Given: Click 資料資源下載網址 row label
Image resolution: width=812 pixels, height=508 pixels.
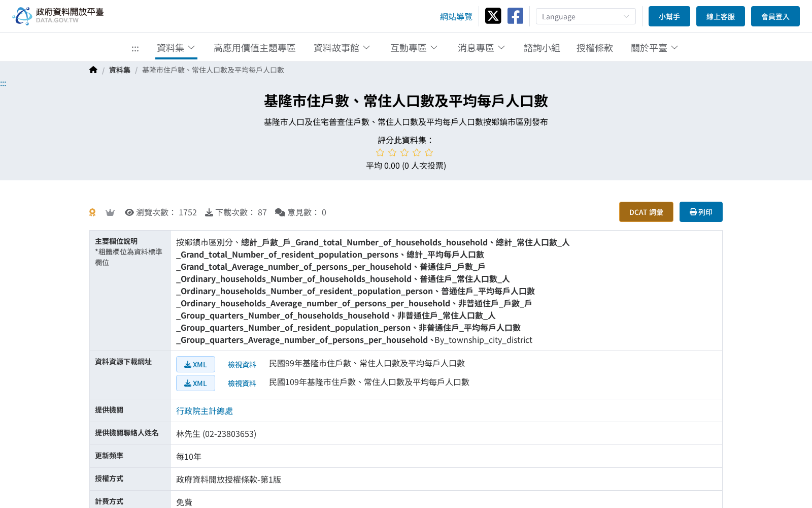Looking at the screenshot, I should click(123, 362).
